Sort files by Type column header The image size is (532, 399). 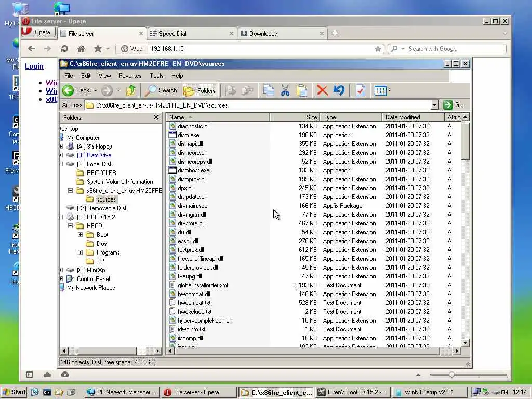coord(351,117)
